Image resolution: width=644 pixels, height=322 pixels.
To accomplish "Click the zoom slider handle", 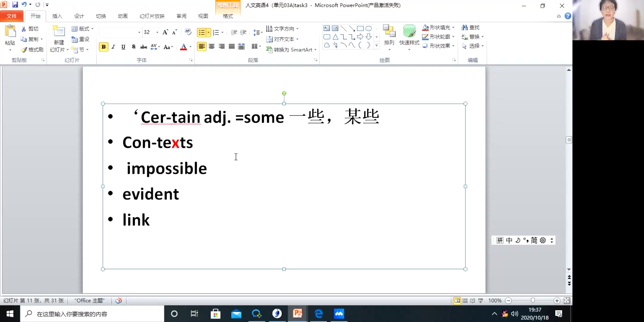I will coord(532,300).
